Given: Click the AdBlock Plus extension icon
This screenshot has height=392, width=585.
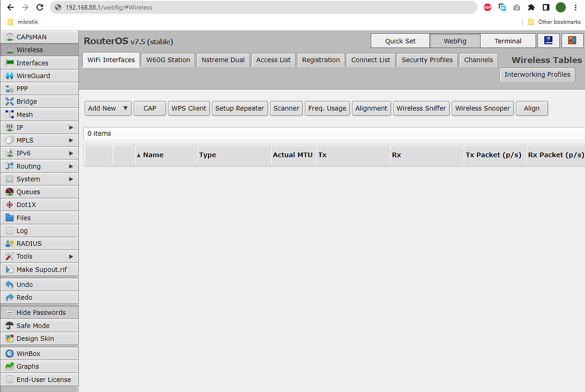Looking at the screenshot, I should pos(487,7).
